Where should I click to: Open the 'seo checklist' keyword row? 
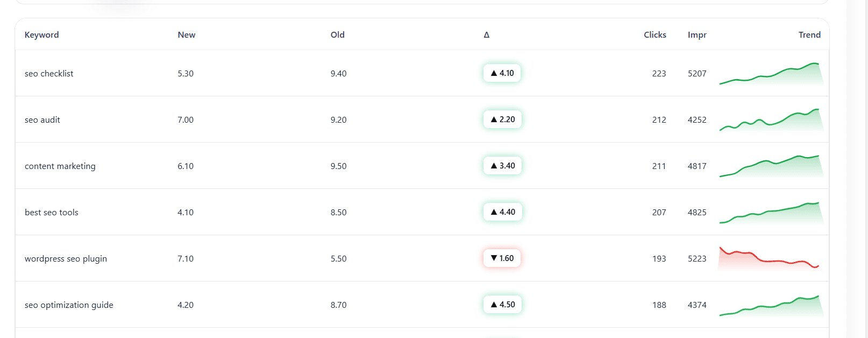tap(49, 74)
